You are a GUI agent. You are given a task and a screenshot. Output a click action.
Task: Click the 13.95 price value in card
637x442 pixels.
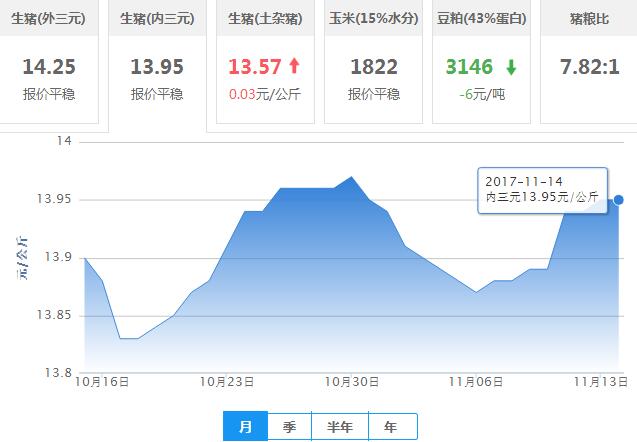click(157, 67)
